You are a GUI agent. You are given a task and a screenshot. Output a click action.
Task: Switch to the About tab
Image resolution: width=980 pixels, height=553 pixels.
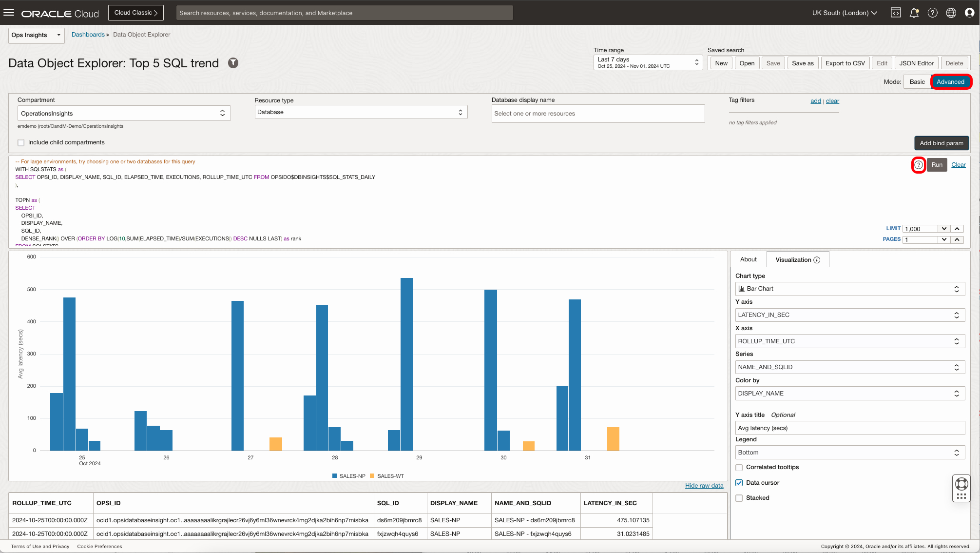click(748, 259)
